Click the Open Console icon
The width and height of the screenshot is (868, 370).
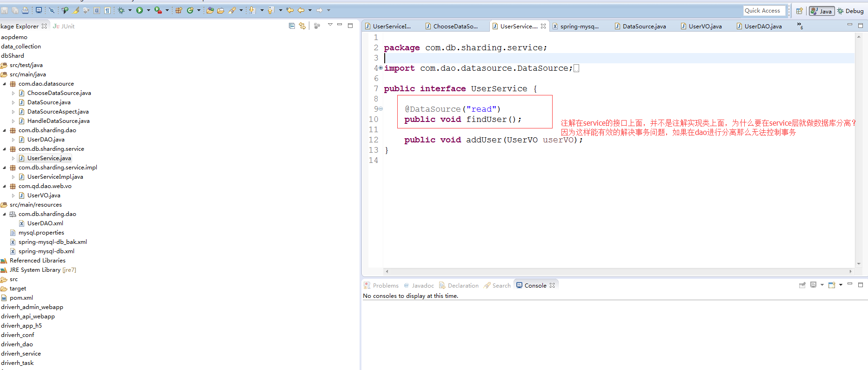[832, 285]
